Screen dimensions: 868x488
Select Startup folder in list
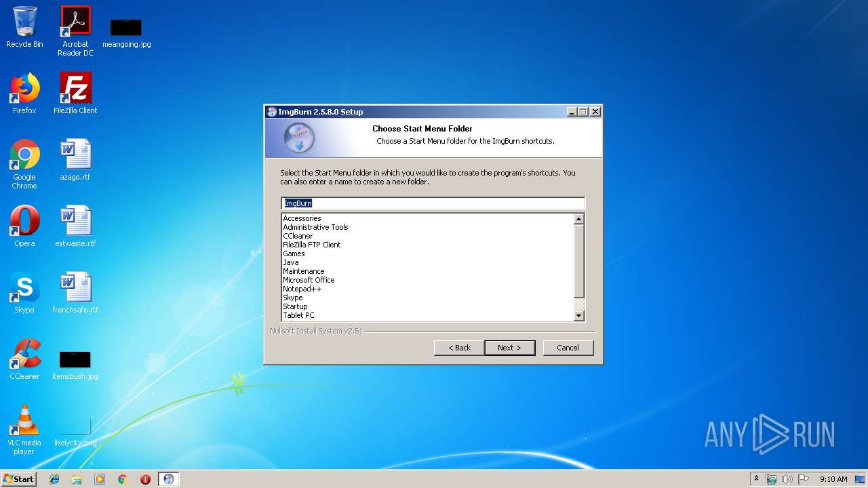point(295,306)
